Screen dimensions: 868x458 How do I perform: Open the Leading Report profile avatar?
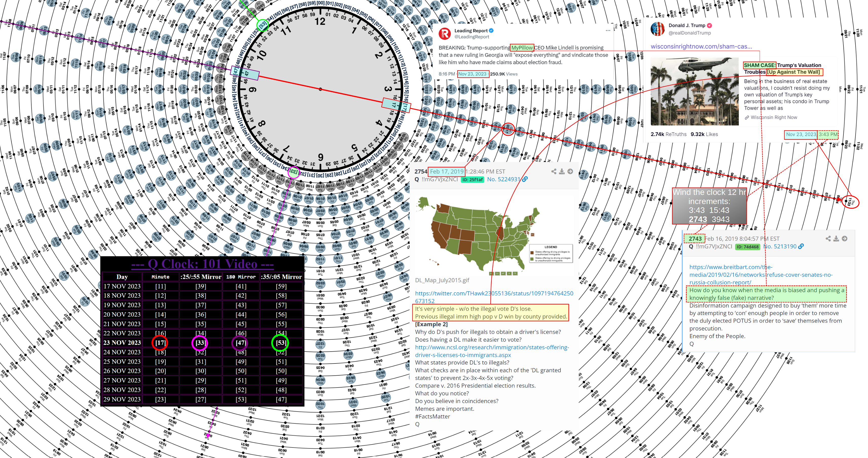point(445,33)
